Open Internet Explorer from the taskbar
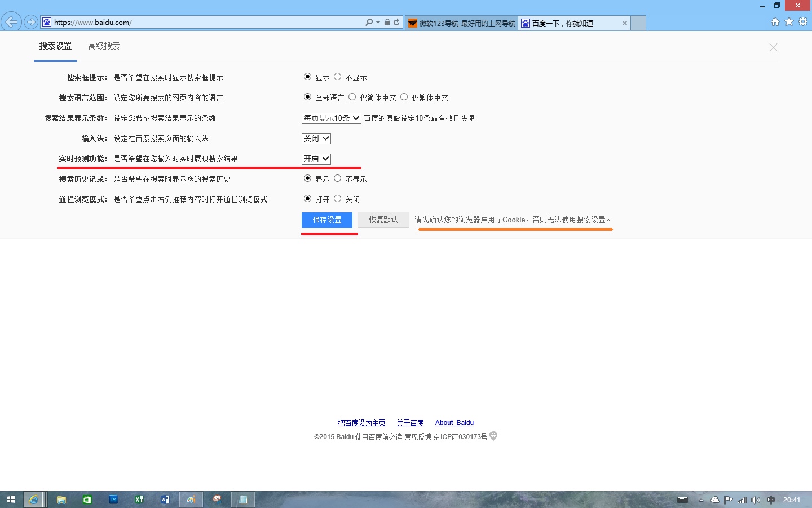The height and width of the screenshot is (508, 812). pyautogui.click(x=34, y=500)
